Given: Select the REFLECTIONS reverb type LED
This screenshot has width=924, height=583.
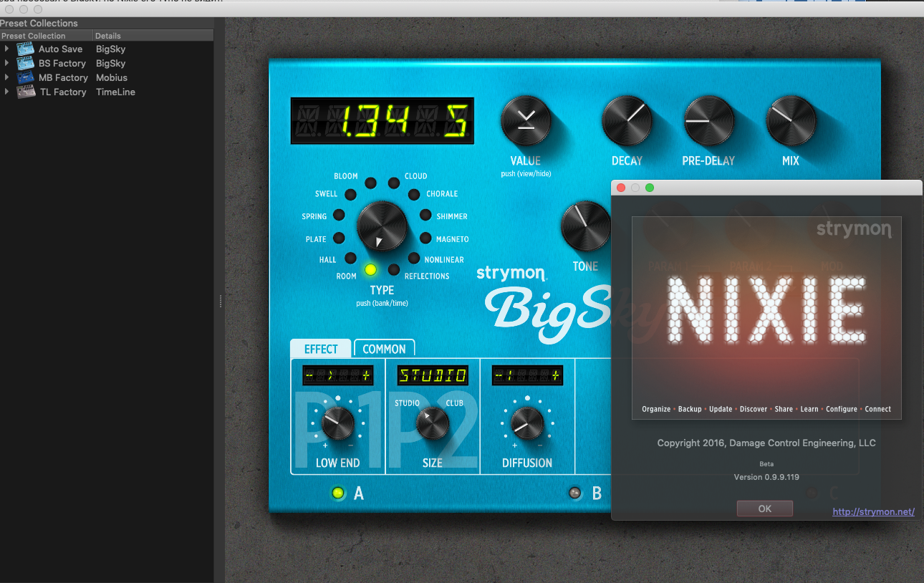Looking at the screenshot, I should tap(393, 270).
